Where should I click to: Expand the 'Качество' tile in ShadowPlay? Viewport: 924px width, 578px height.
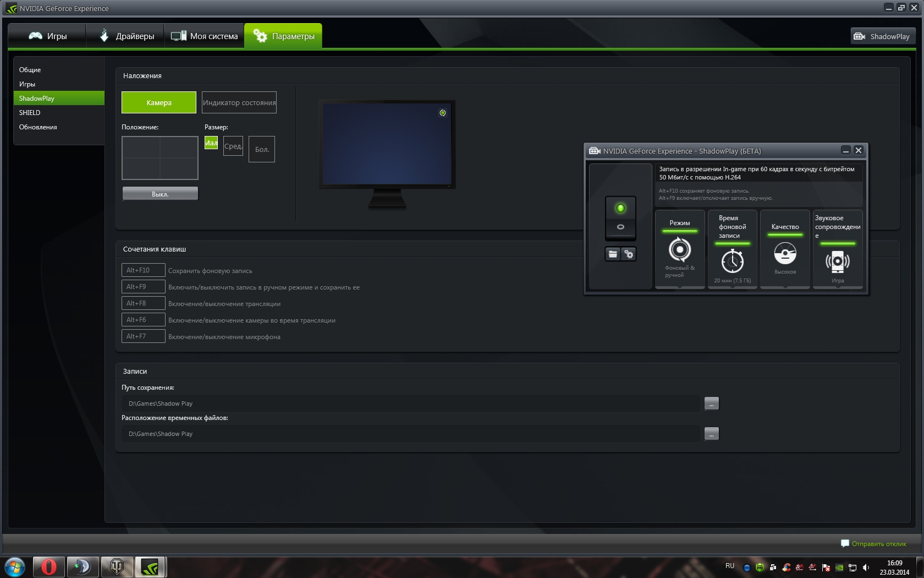coord(785,249)
